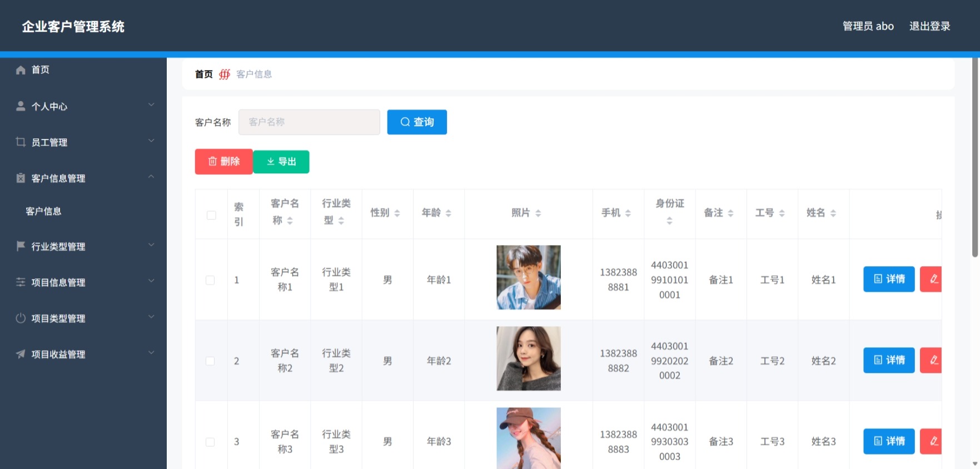Expand 项目类型管理 menu chevron
Screen dimensions: 980x469
point(151,317)
